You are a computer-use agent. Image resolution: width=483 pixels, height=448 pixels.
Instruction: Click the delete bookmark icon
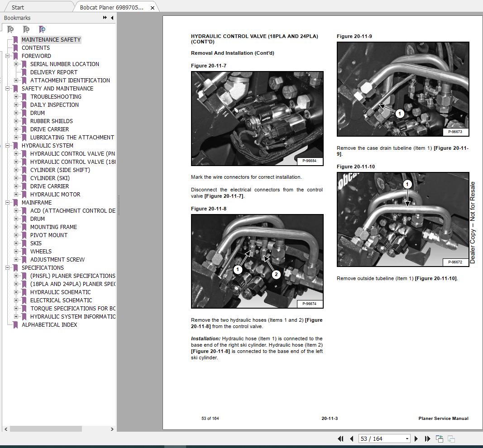(10, 29)
